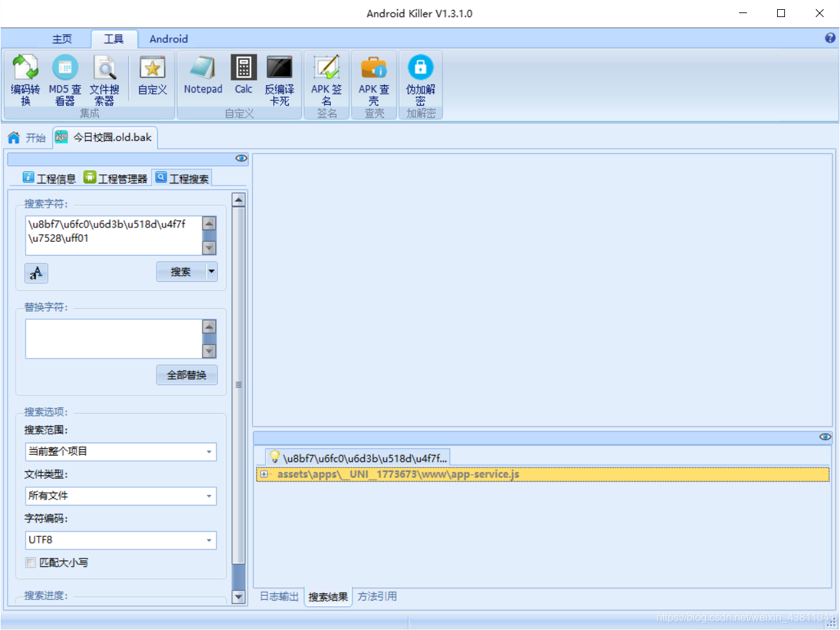Toggle the left panel eye icon
Image resolution: width=840 pixels, height=630 pixels.
tap(241, 159)
